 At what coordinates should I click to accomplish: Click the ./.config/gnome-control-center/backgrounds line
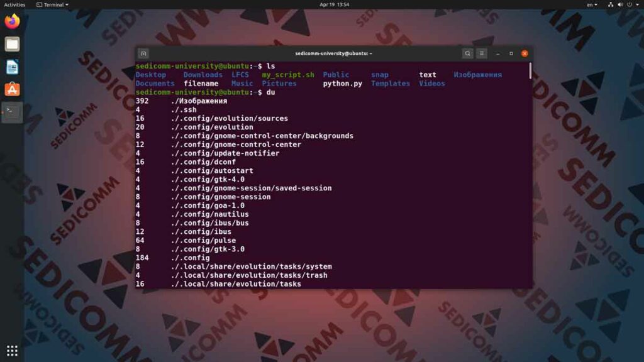(245, 136)
